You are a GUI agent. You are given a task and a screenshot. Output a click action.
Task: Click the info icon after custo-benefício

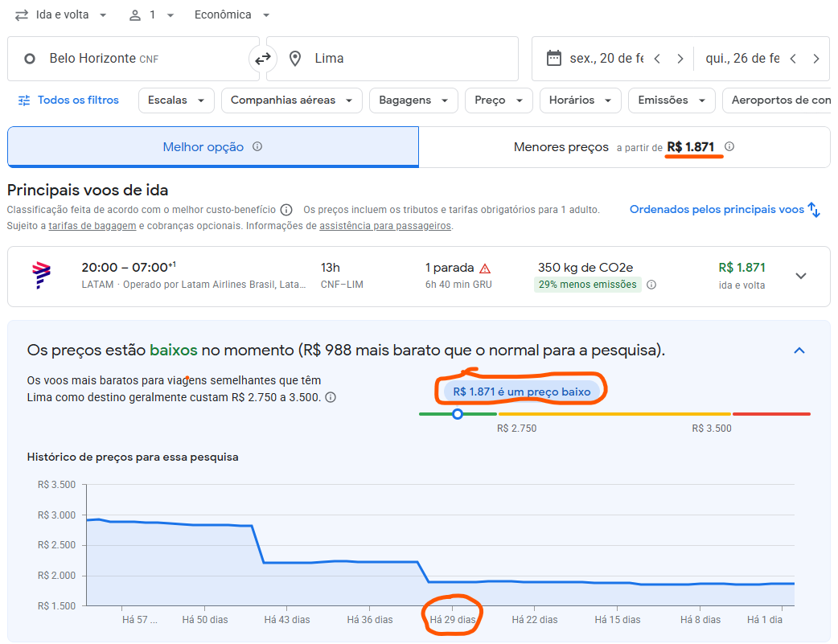[286, 210]
